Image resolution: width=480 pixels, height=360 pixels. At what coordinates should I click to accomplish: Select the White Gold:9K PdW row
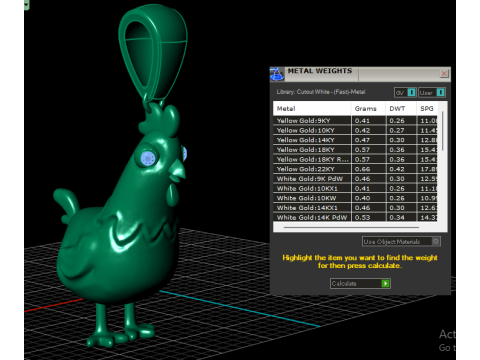355,179
